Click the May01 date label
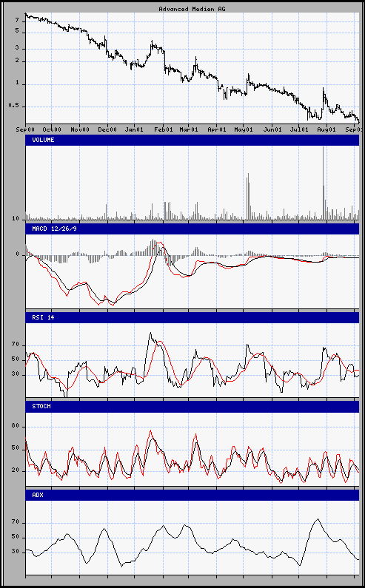Image resolution: width=365 pixels, height=588 pixels. point(243,129)
